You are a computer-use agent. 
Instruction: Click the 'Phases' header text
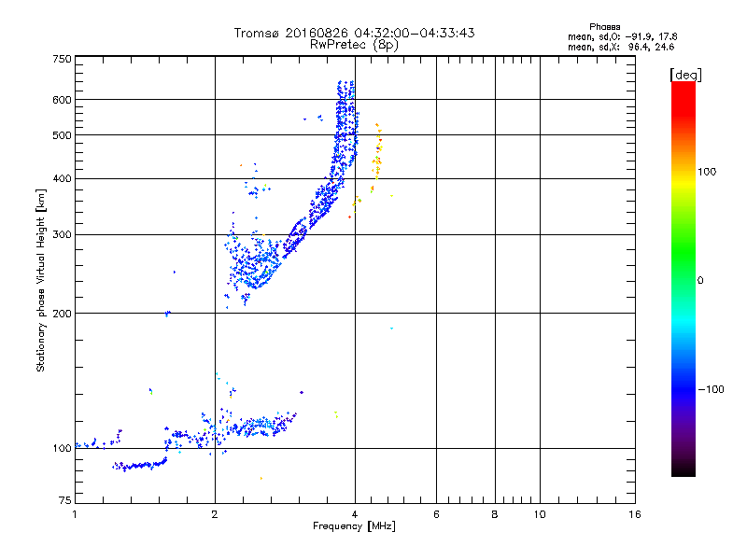(604, 27)
